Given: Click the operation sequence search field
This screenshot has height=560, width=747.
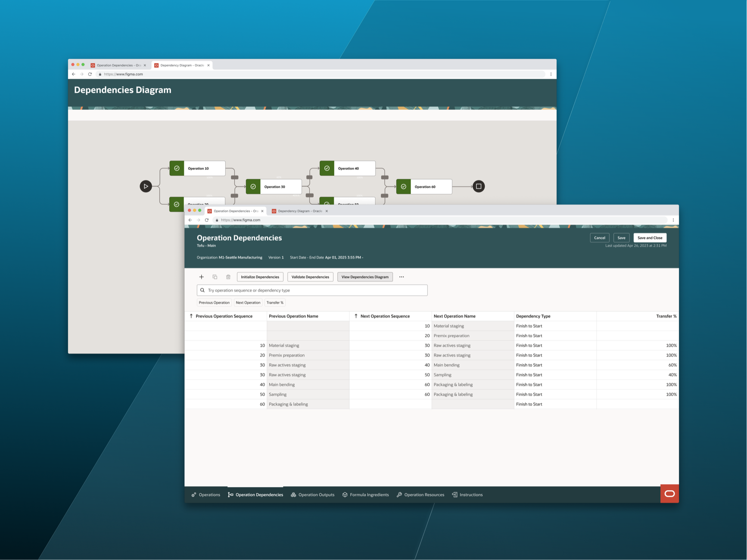Looking at the screenshot, I should [312, 290].
